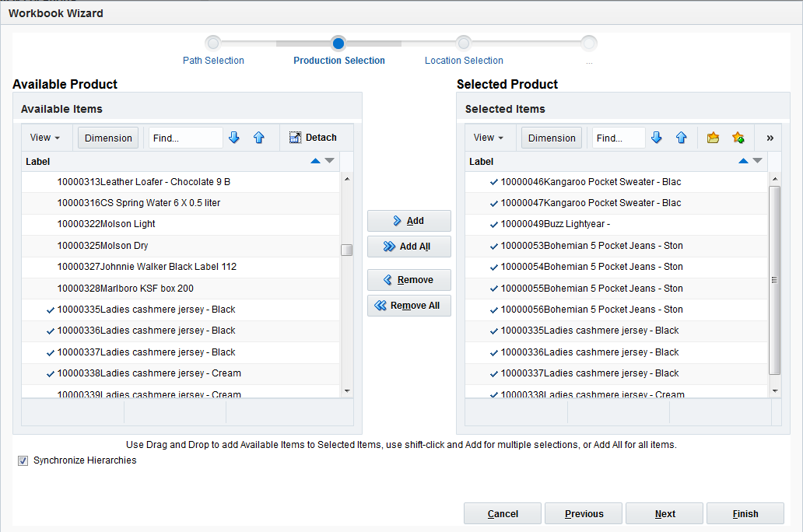The width and height of the screenshot is (803, 532).
Task: Select 10000327Johnnie Walker Black Label 112
Action: [181, 267]
